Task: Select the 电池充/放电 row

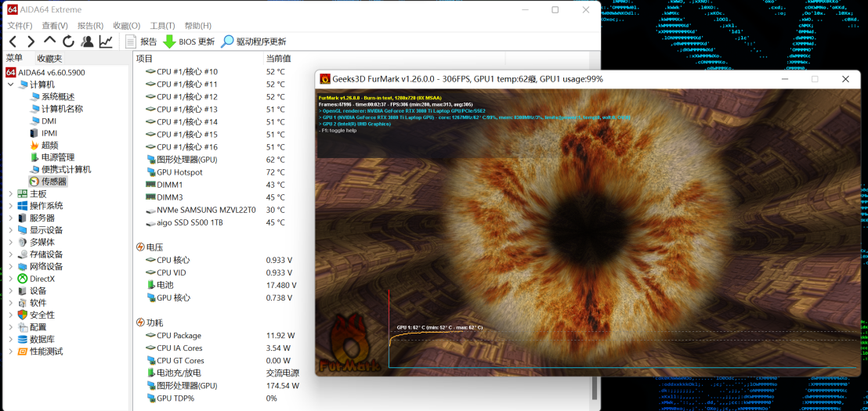Action: [x=224, y=373]
